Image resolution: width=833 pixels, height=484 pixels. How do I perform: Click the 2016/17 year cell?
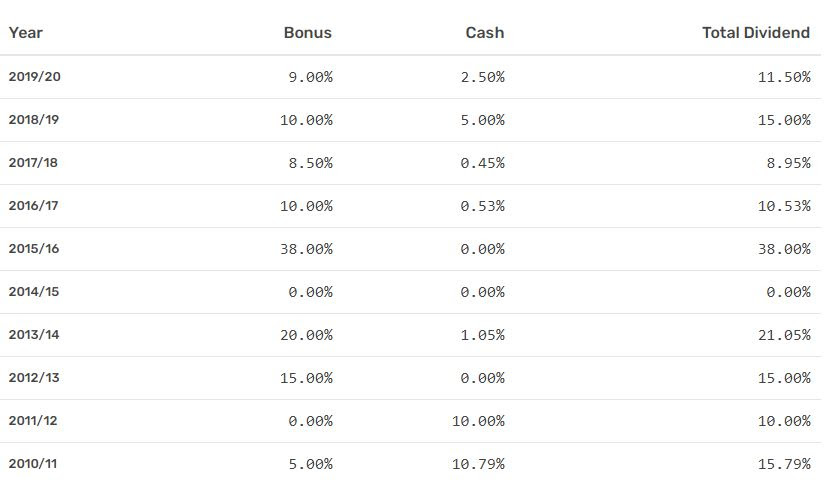[x=34, y=206]
